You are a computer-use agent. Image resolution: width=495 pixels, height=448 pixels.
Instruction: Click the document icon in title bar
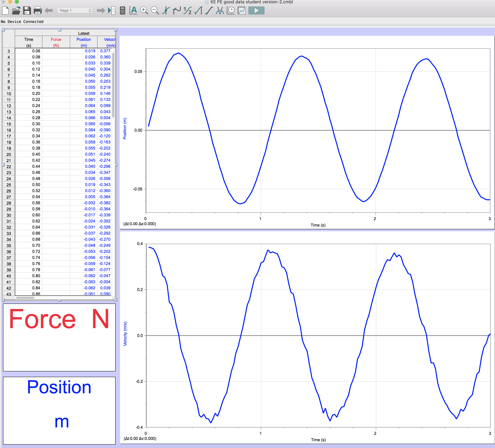(x=206, y=2)
